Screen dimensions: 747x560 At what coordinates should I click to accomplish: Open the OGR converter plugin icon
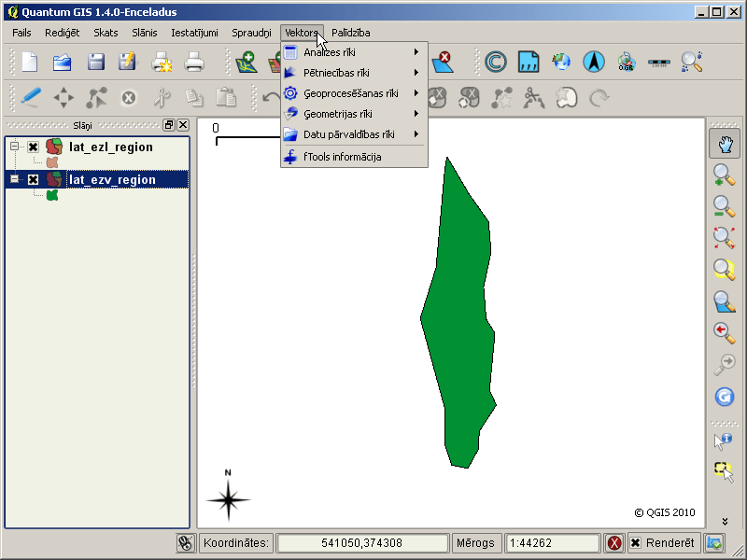click(627, 62)
